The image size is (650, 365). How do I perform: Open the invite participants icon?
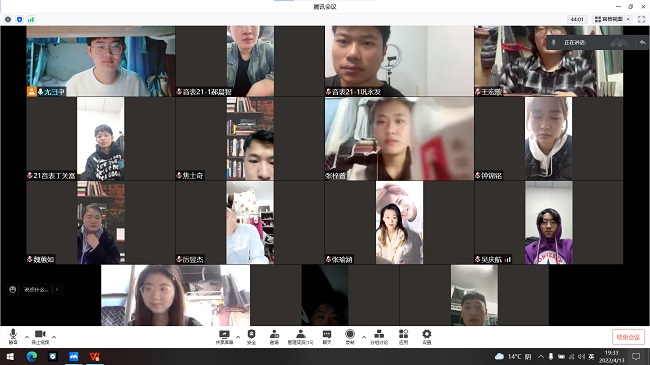(274, 337)
